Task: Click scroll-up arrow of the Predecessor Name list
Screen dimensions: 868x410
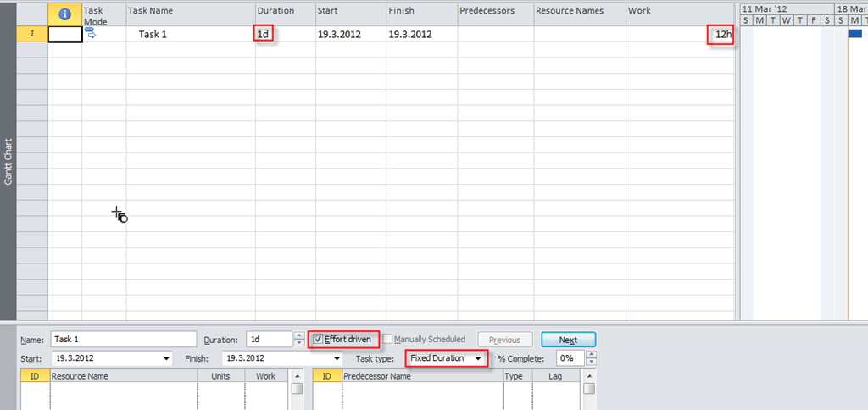Action: pos(588,376)
